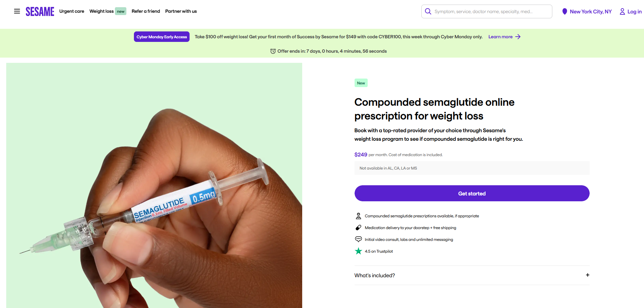Open the Urgent care menu item
Viewport: 644px width, 308px height.
point(72,11)
